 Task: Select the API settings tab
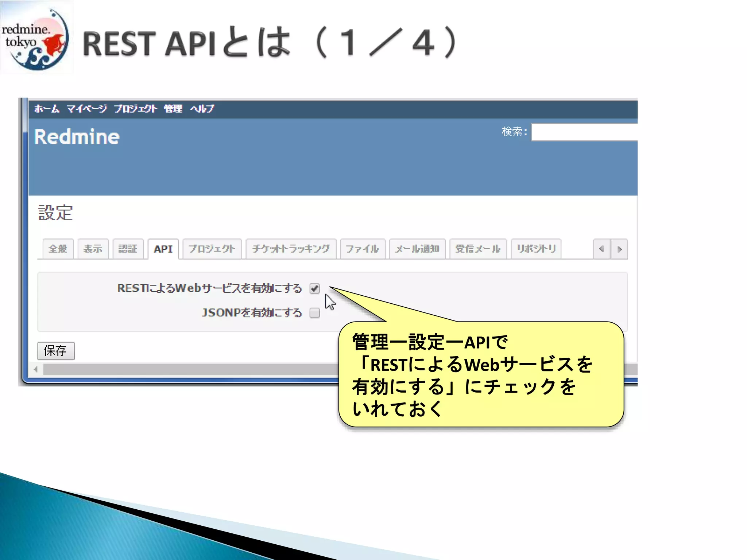click(163, 249)
